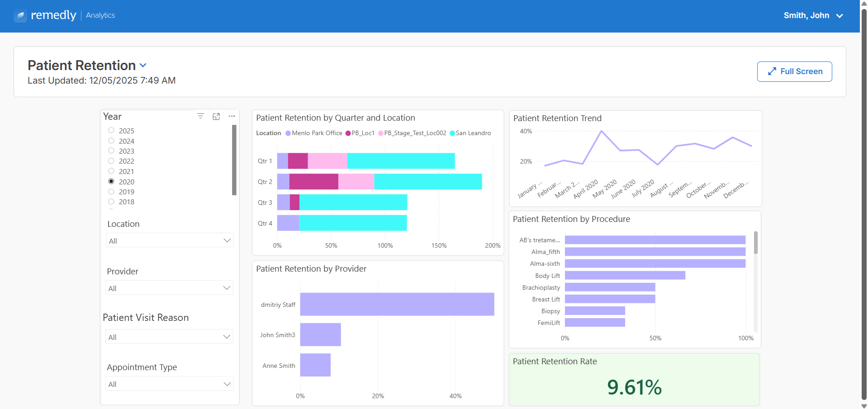Click the dmitriy Staff bar in Provider chart
The image size is (868, 409).
[x=397, y=304]
